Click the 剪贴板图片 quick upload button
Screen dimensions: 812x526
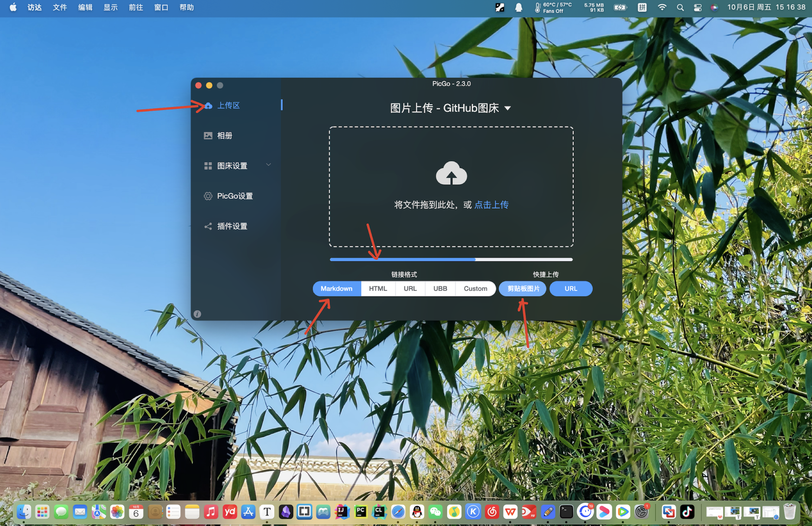523,289
